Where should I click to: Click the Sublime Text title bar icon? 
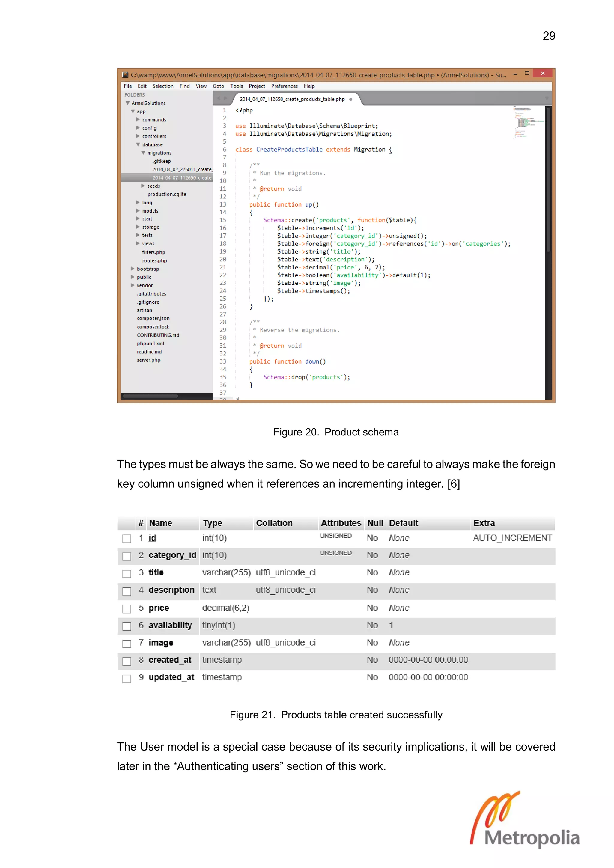(125, 74)
